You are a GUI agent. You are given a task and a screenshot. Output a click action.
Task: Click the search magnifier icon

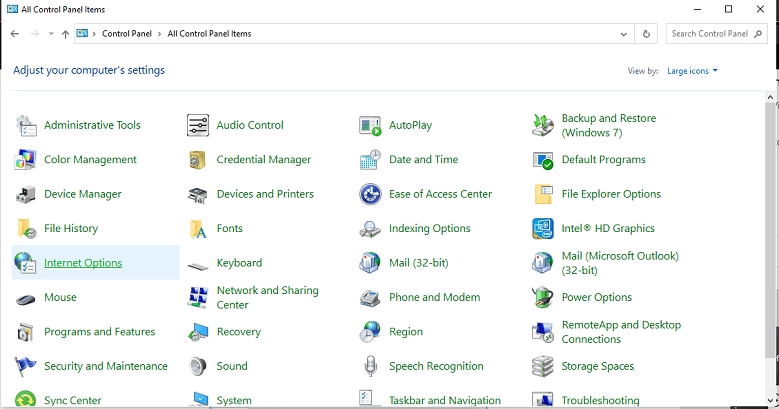(x=758, y=34)
